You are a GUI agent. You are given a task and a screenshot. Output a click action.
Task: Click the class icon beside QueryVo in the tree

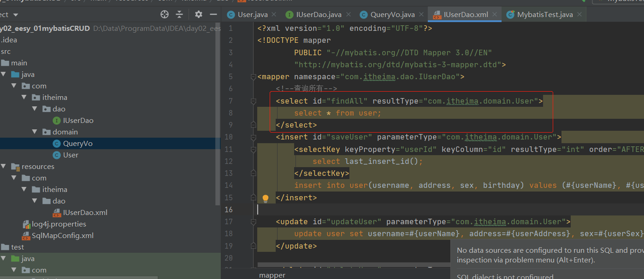tap(57, 144)
